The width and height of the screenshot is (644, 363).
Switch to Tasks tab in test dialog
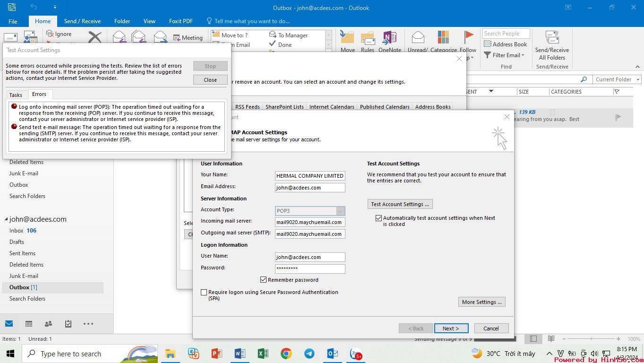16,95
